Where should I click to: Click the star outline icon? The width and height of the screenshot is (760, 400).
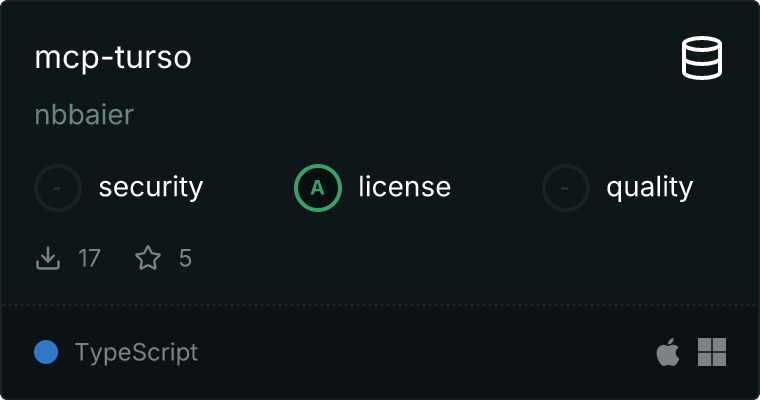(148, 259)
